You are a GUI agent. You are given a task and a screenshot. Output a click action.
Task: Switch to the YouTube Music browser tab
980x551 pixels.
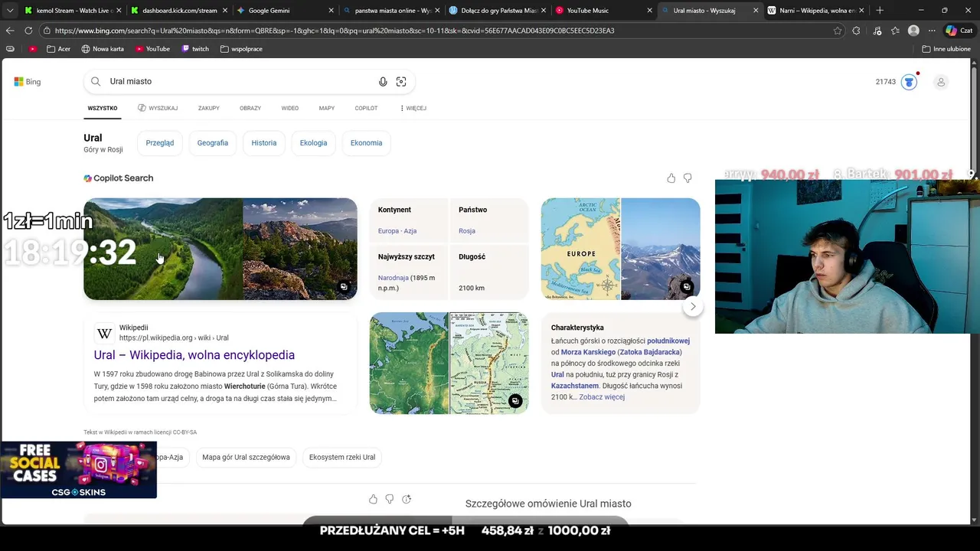pyautogui.click(x=603, y=11)
